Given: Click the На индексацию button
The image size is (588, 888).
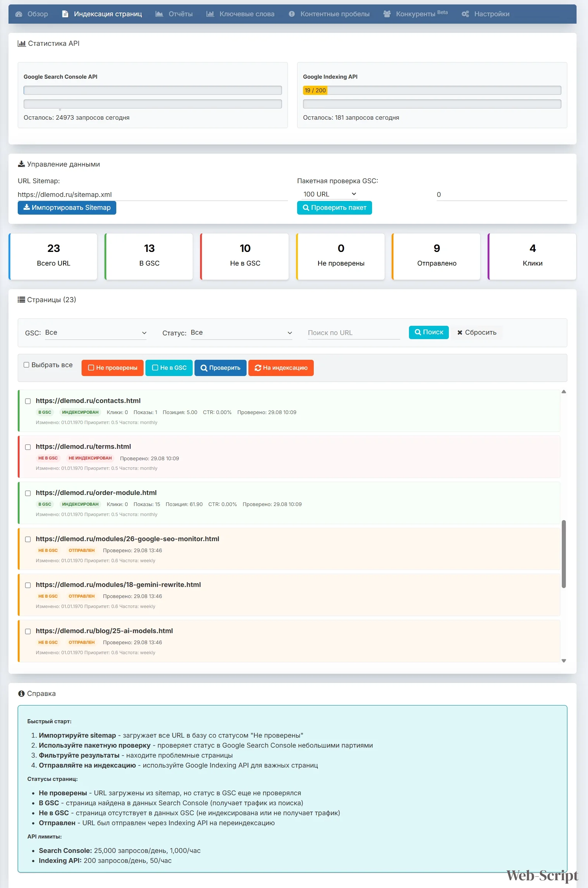Looking at the screenshot, I should click(x=281, y=368).
